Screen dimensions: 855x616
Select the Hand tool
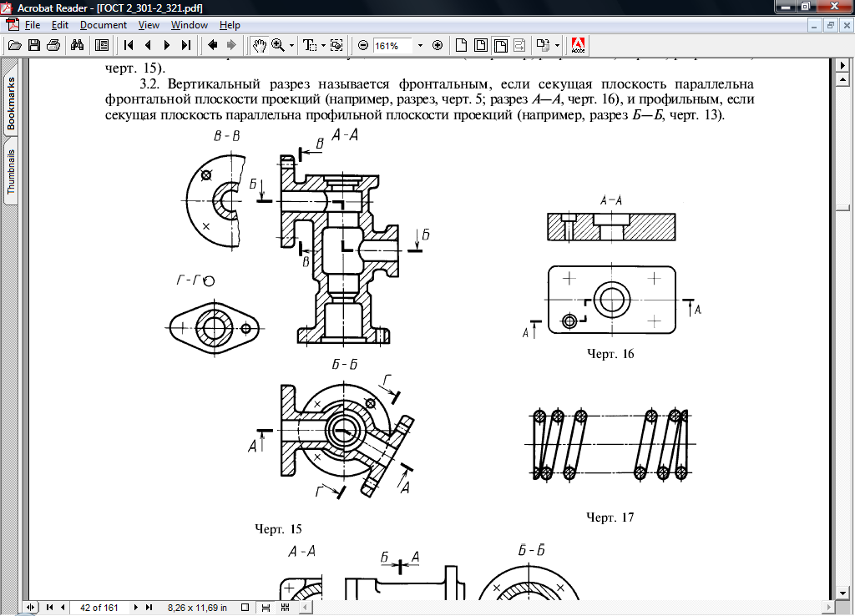coord(259,45)
